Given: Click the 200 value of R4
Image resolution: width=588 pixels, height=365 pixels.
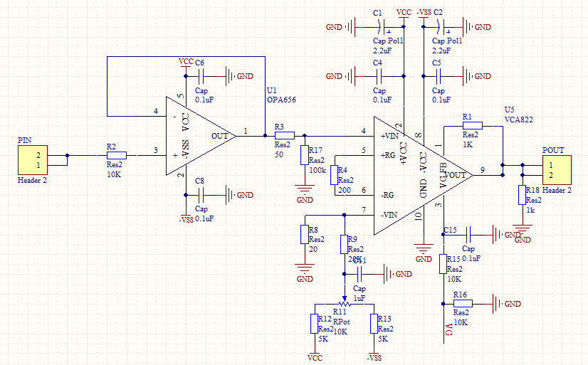Looking at the screenshot, I should 345,190.
